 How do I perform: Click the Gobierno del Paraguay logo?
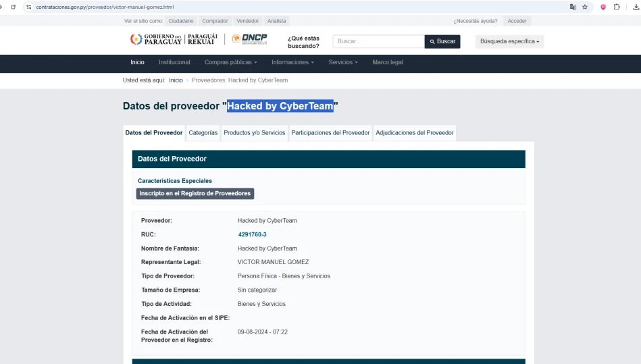pos(174,40)
